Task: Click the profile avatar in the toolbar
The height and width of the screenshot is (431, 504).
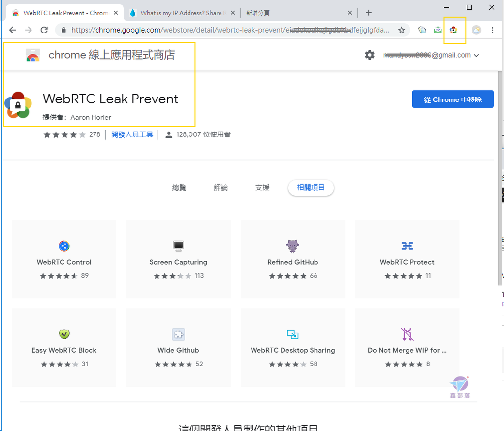Action: click(476, 30)
